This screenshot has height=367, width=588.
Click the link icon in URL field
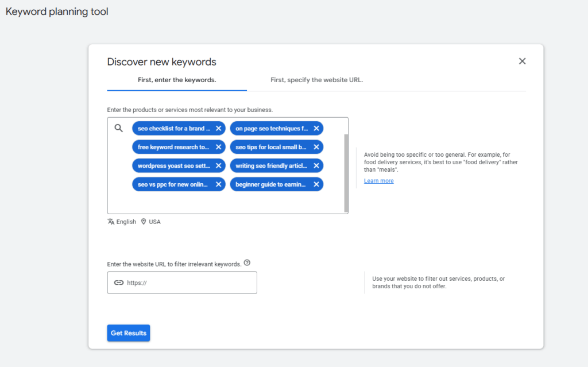click(118, 283)
